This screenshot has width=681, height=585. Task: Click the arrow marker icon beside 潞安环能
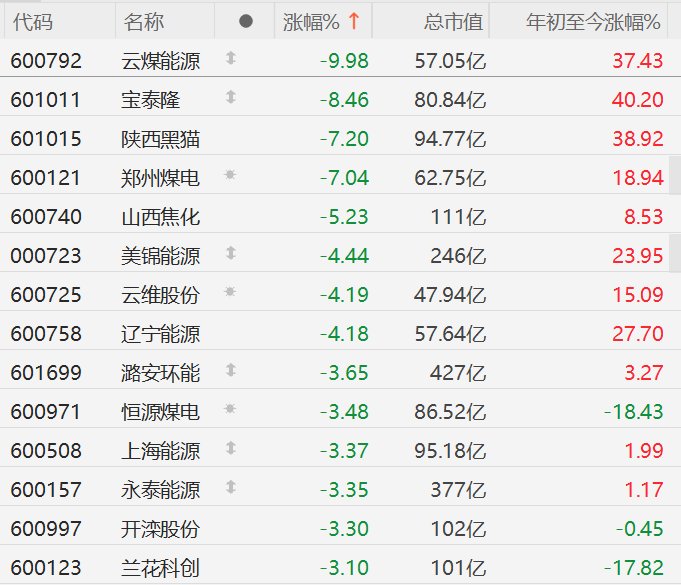[x=231, y=371]
